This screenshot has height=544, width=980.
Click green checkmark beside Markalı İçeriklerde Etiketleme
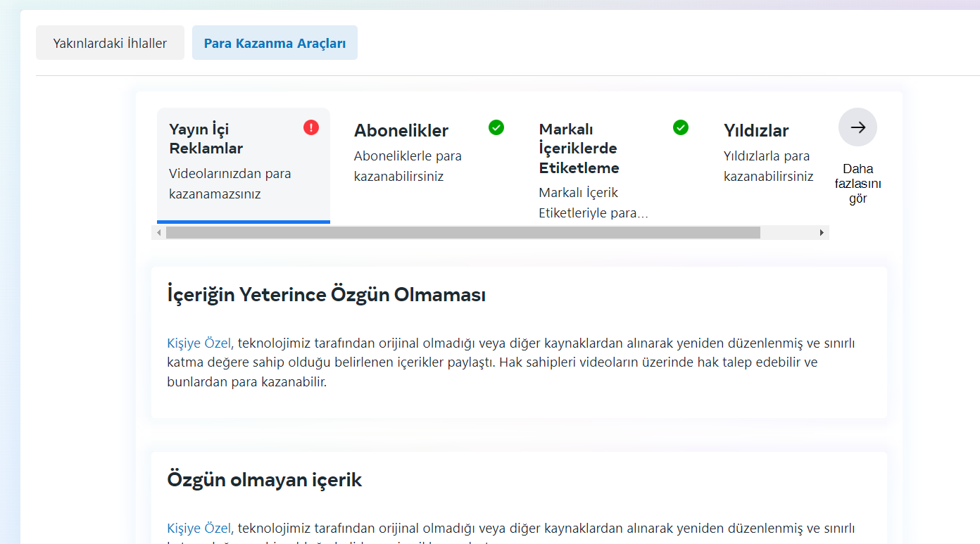pos(680,127)
